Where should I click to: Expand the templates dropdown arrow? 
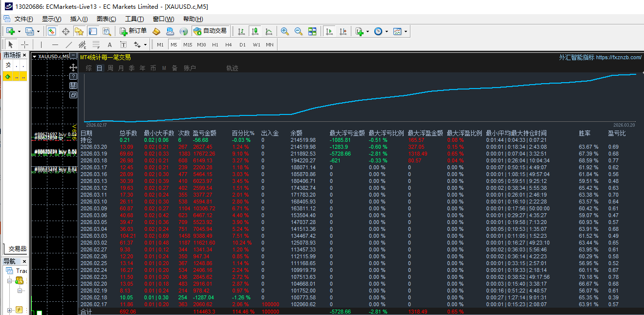pos(406,31)
